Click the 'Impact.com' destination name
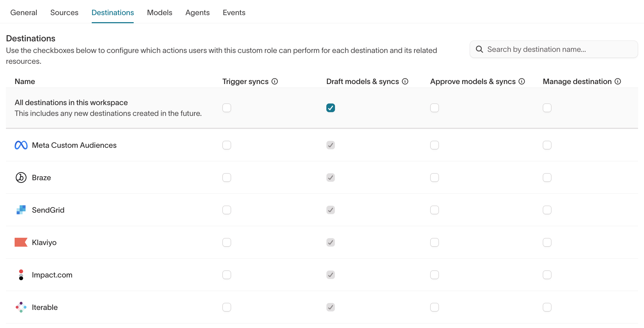This screenshot has width=644, height=328. pyautogui.click(x=52, y=275)
